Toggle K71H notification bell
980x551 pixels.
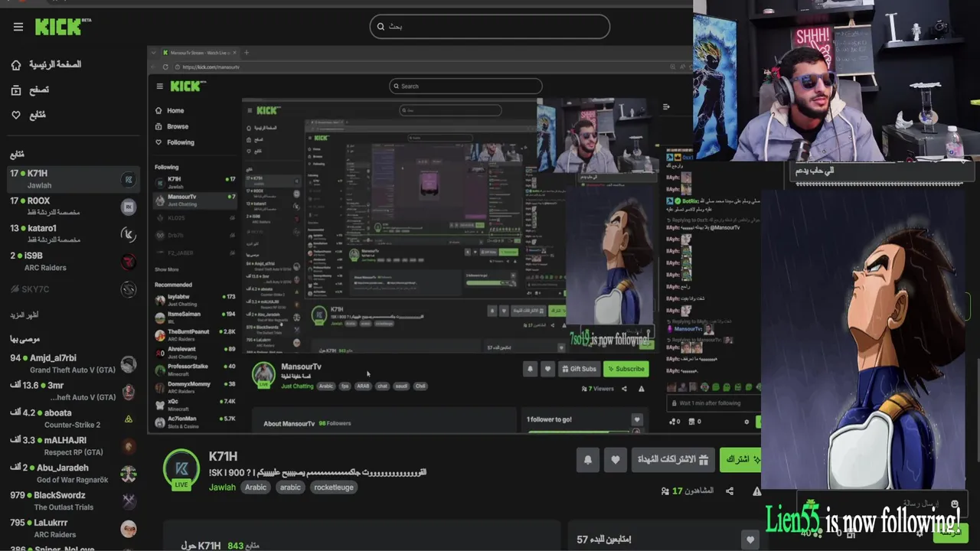[588, 460]
